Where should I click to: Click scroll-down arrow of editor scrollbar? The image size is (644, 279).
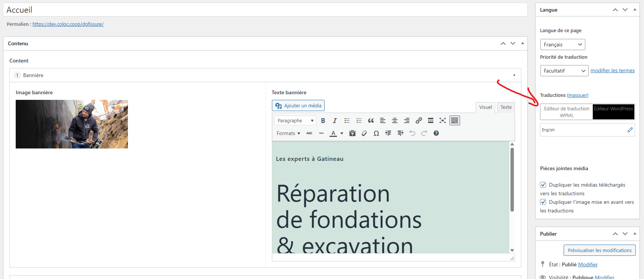tap(512, 250)
